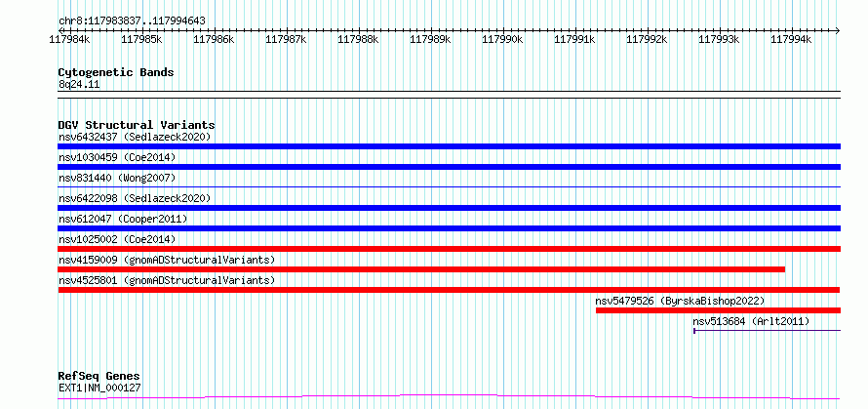This screenshot has height=409, width=868.
Task: Select the nsv6422098 blue variant bar
Action: 449,208
